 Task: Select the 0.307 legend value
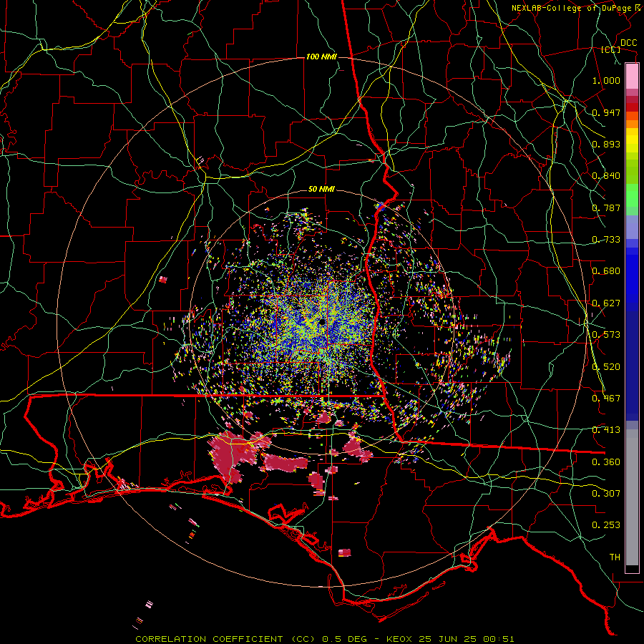[x=606, y=494]
